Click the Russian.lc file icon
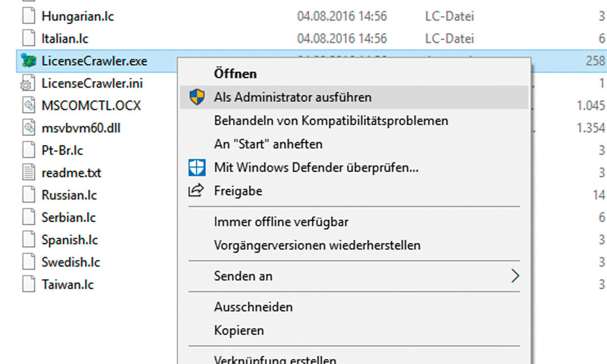607x364 pixels. click(28, 195)
